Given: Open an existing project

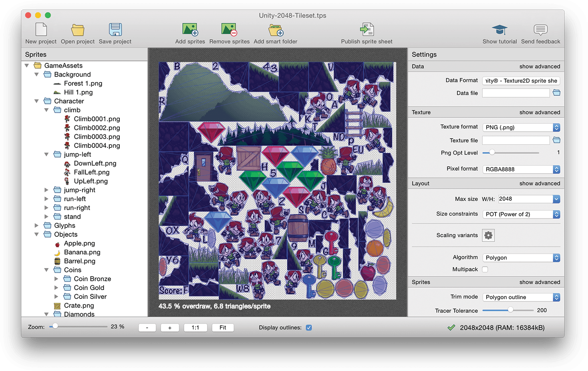Looking at the screenshot, I should pos(77,33).
